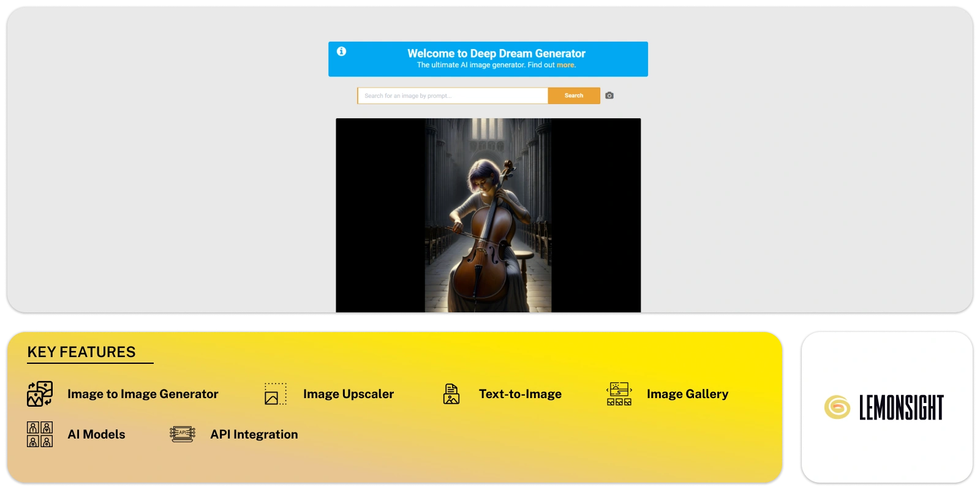Open the "more" link in the banner

coord(565,65)
